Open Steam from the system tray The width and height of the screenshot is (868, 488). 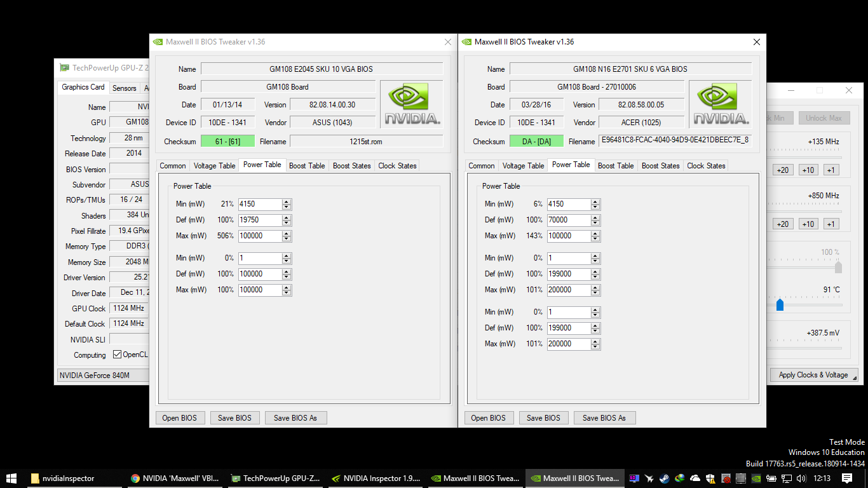click(x=665, y=478)
